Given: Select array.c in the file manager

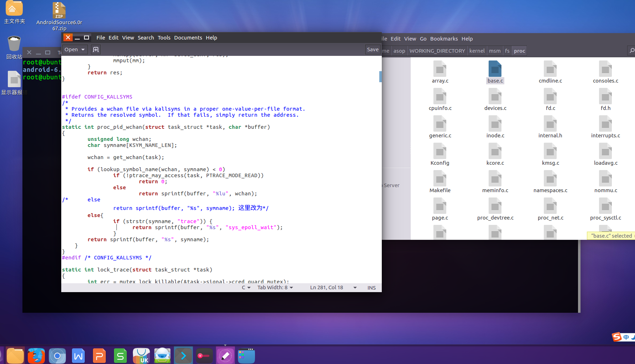Looking at the screenshot, I should (440, 72).
